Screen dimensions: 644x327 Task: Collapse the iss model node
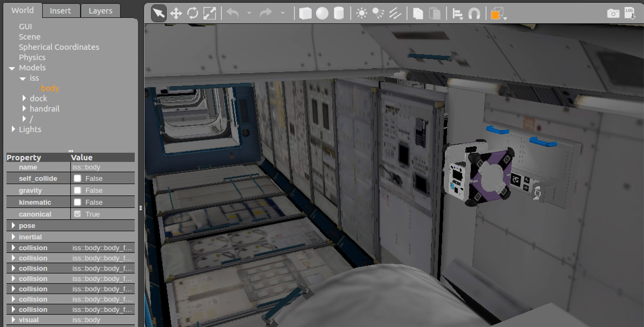point(23,78)
